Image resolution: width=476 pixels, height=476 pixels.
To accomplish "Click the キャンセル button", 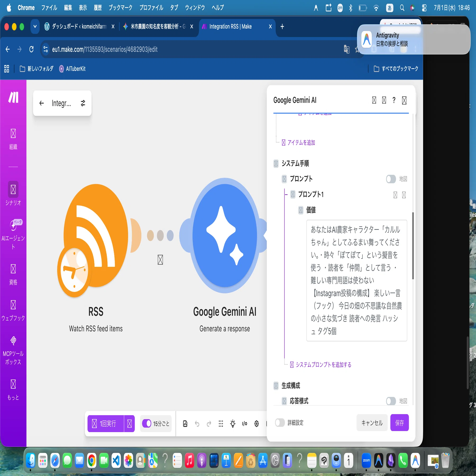I will pyautogui.click(x=372, y=423).
